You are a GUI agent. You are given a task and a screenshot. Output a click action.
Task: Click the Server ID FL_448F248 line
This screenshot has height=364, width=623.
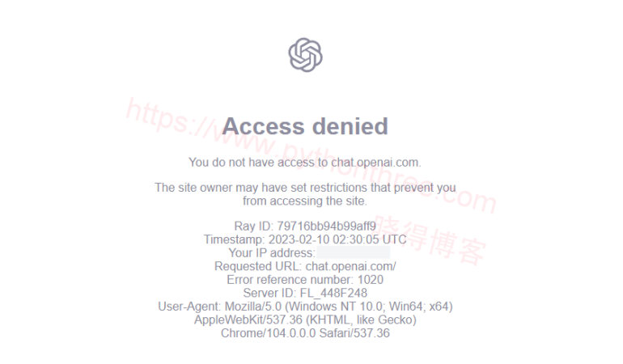click(x=305, y=294)
